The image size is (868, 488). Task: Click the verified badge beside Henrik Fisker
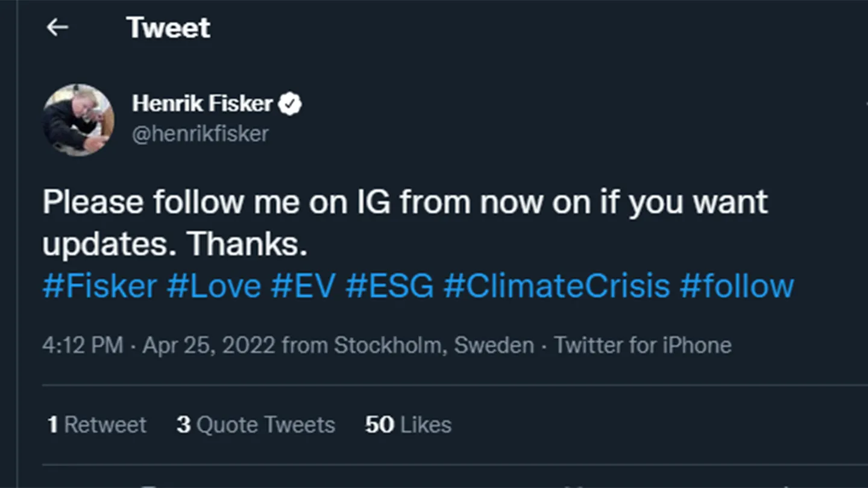pos(290,104)
